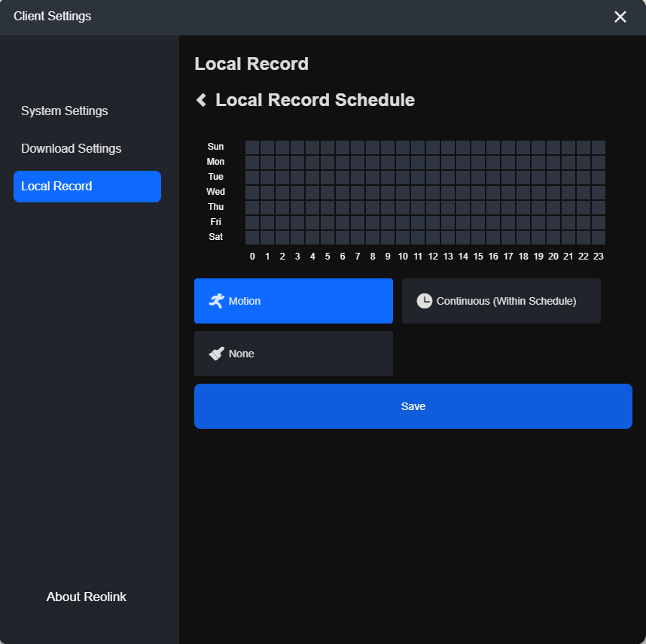Click the hour 21 column label
This screenshot has width=646, height=644.
(x=568, y=257)
